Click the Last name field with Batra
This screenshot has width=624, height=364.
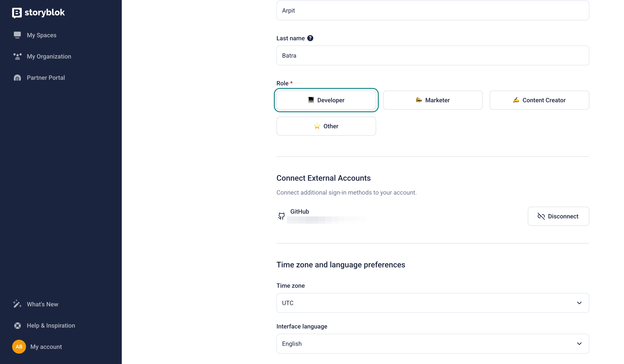coord(433,55)
